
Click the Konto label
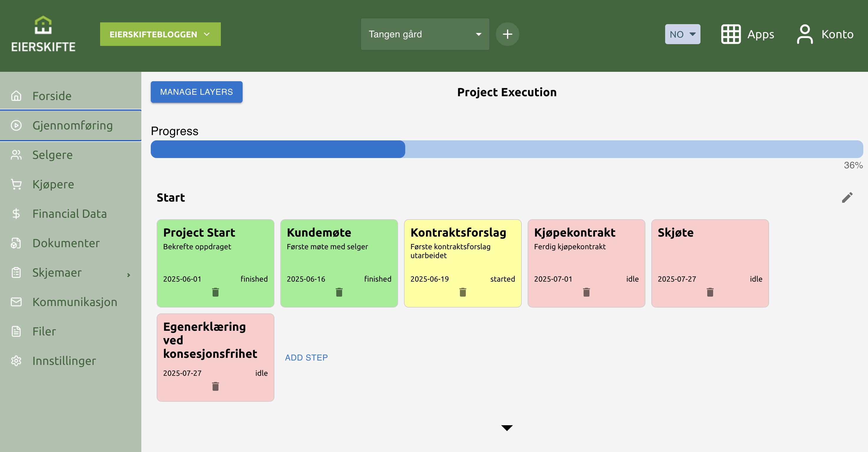click(x=837, y=34)
